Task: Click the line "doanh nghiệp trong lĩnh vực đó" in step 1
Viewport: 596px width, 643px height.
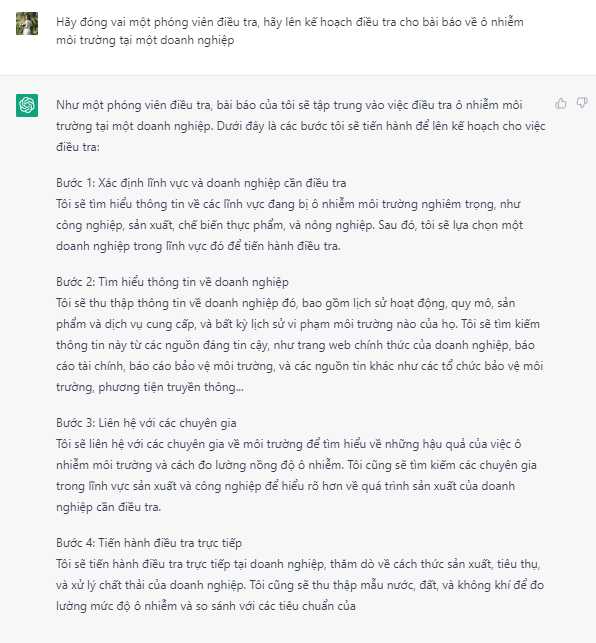Action: 199,246
